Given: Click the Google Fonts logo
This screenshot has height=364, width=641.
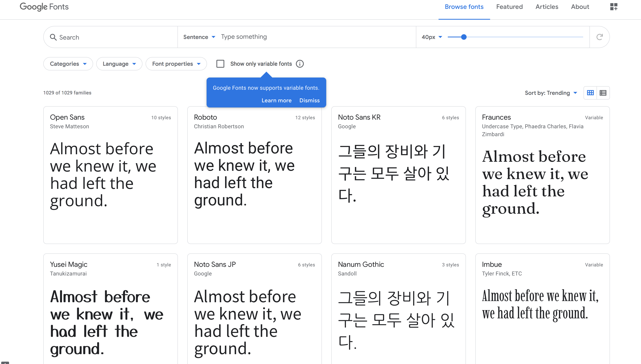Looking at the screenshot, I should pyautogui.click(x=44, y=7).
